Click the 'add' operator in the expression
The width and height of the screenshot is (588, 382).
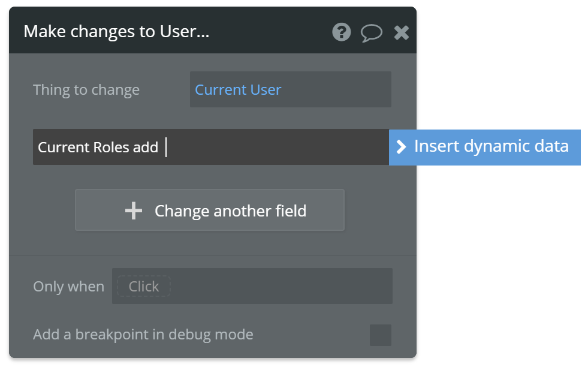pyautogui.click(x=146, y=147)
